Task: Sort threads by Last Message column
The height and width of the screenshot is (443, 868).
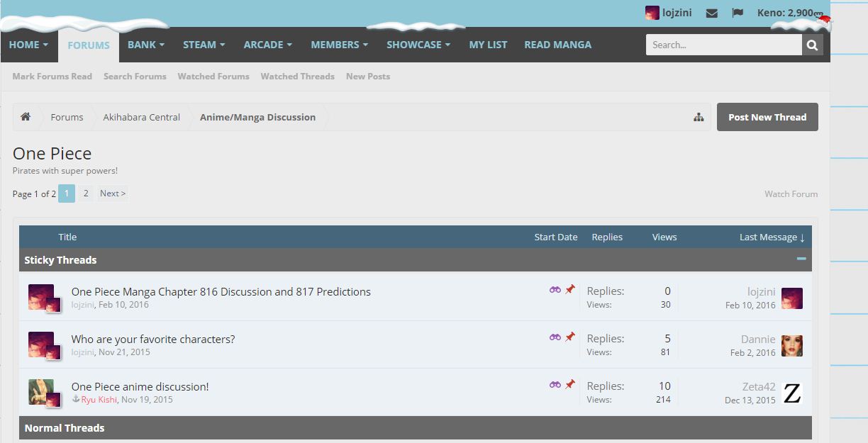Action: [x=771, y=237]
